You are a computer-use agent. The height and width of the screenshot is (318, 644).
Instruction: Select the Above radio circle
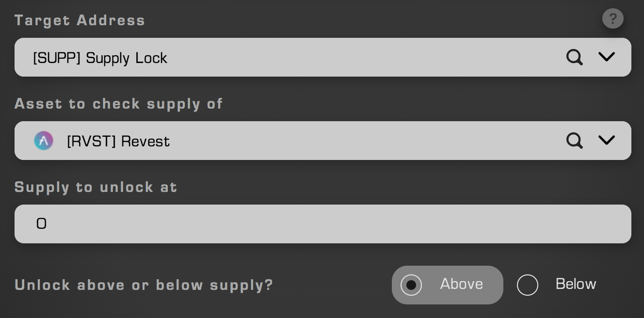click(x=411, y=285)
